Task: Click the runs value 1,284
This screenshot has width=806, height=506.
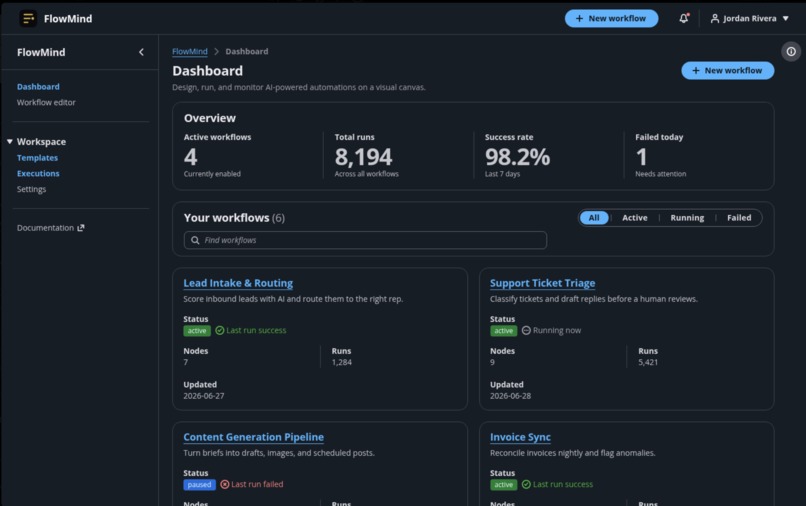Action: [342, 362]
